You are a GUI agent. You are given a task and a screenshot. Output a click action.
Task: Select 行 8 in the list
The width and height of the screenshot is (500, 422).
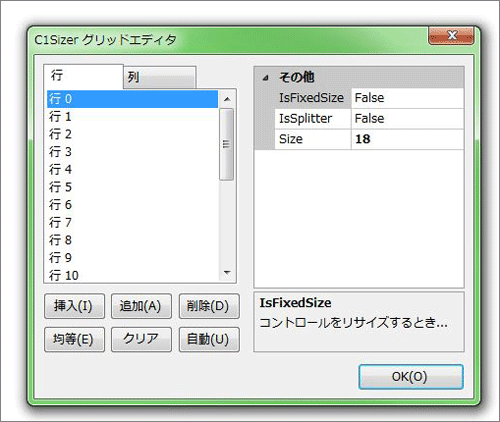(x=132, y=240)
